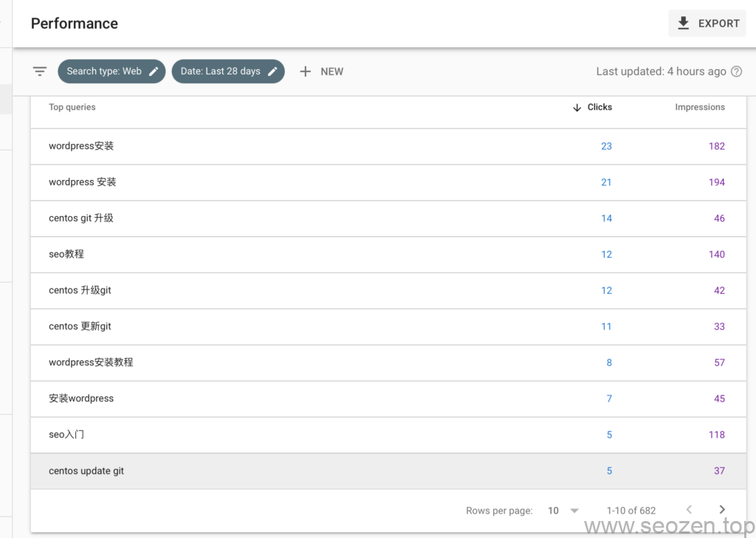Sort table by Impressions column
Viewport: 756px width, 538px height.
tap(699, 108)
